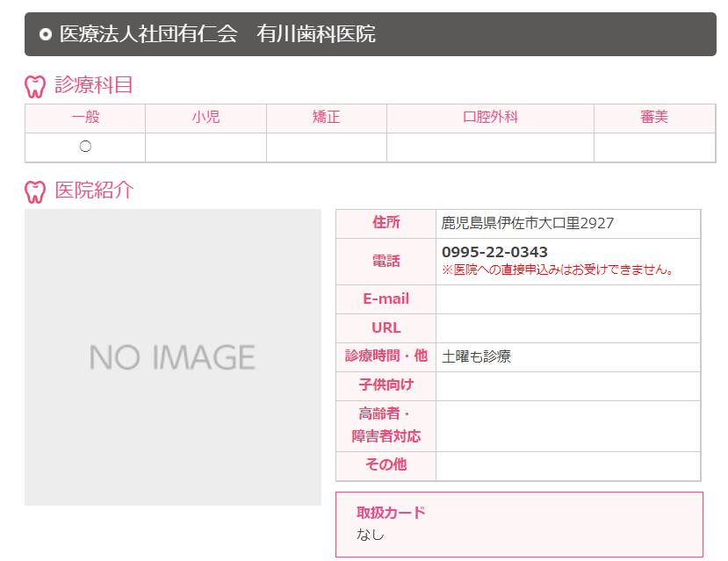The height and width of the screenshot is (561, 728).
Task: Click the 診療科目 section heading
Action: [94, 85]
